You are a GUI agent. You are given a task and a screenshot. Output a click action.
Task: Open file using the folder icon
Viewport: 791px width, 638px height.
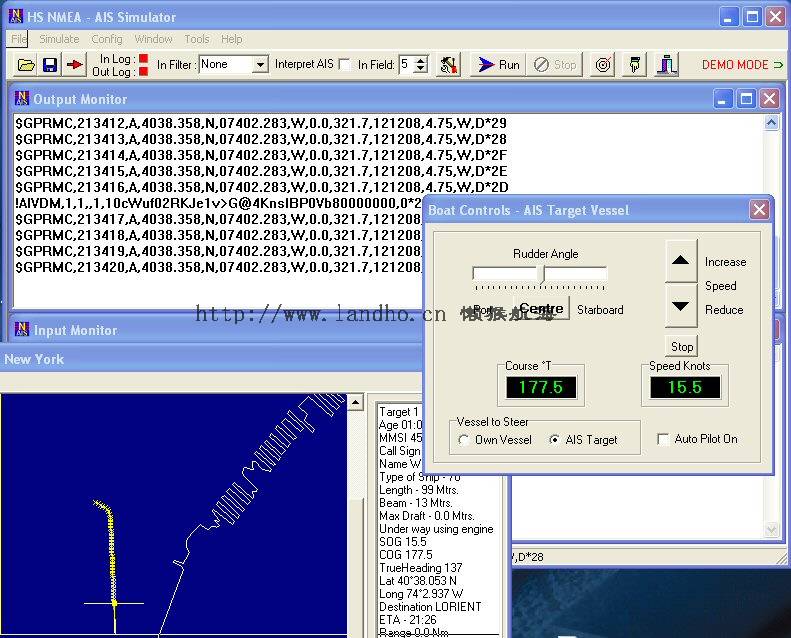click(26, 65)
